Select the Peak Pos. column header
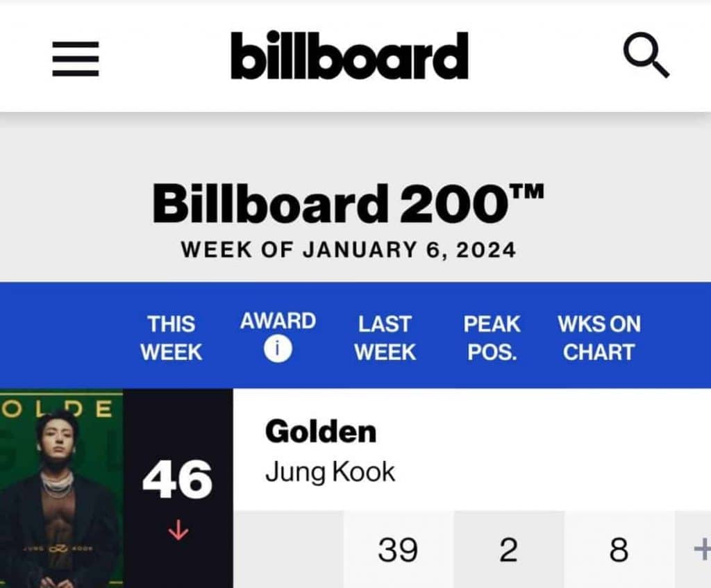Screen dimensions: 711x588 coord(492,337)
